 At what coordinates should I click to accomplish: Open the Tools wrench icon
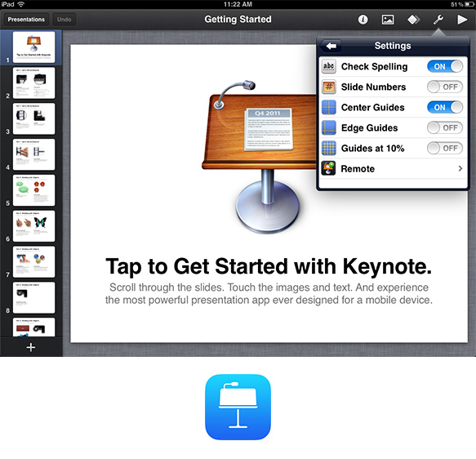click(x=438, y=20)
